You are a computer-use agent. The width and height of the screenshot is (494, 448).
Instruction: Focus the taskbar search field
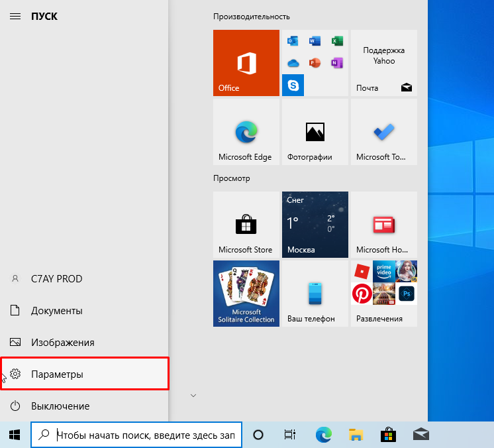136,435
